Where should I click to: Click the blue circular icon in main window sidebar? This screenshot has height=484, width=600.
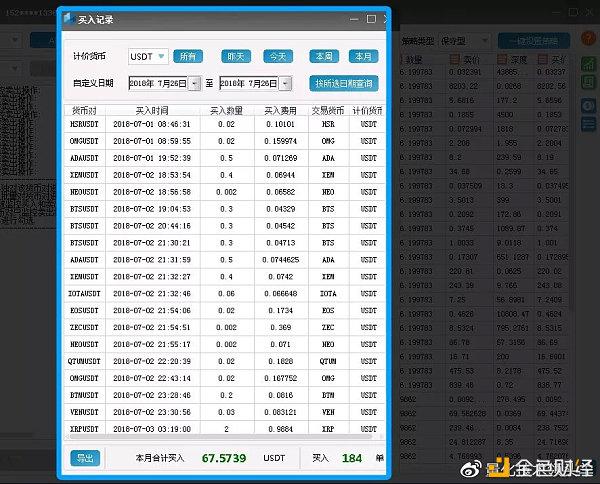(589, 106)
